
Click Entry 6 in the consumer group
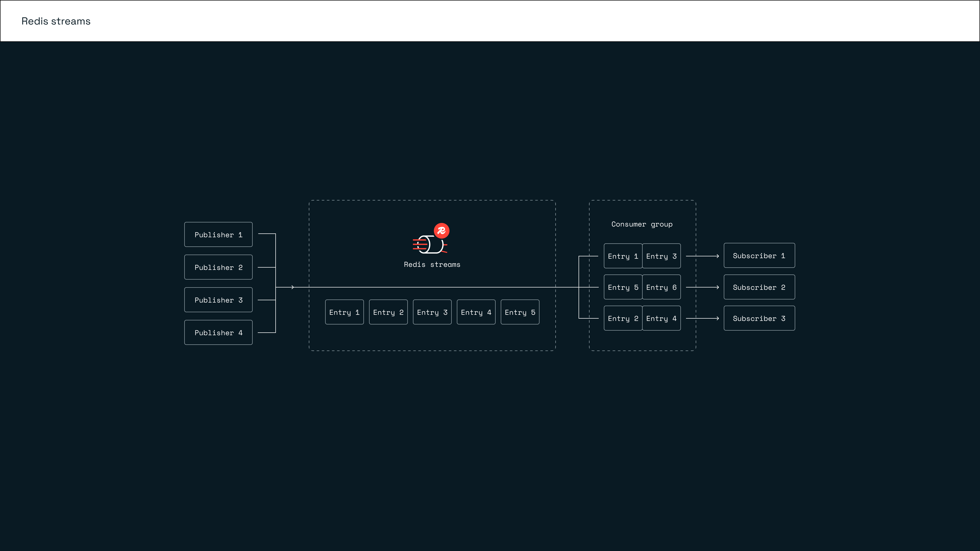click(661, 287)
